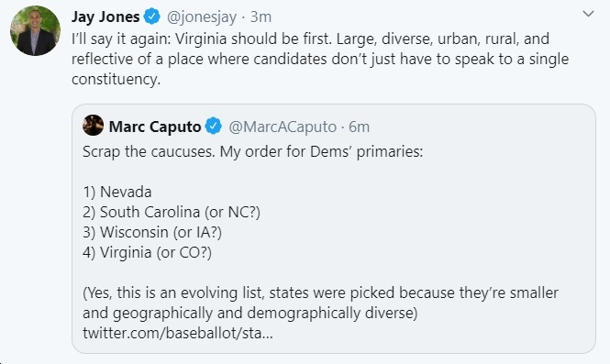This screenshot has width=610, height=364.
Task: Open the @MarcACaputo handle
Action: (283, 127)
